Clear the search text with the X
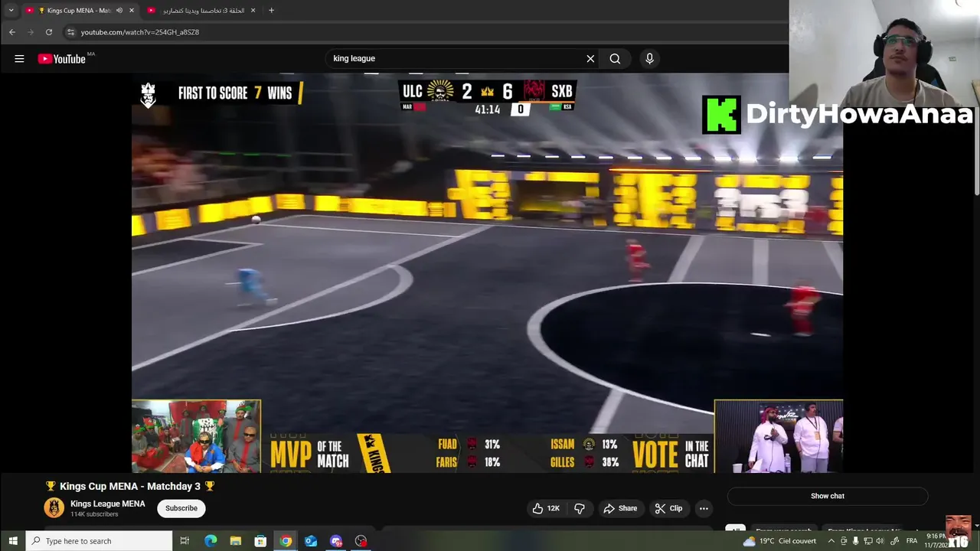The image size is (980, 551). coord(590,59)
